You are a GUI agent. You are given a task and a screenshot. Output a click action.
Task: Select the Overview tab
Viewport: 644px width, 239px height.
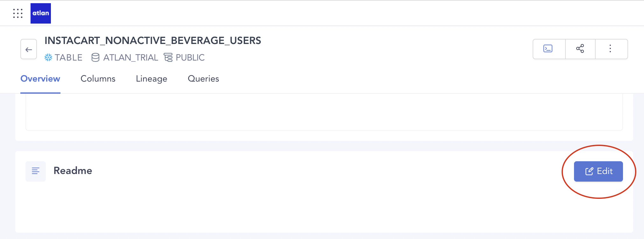(x=40, y=79)
